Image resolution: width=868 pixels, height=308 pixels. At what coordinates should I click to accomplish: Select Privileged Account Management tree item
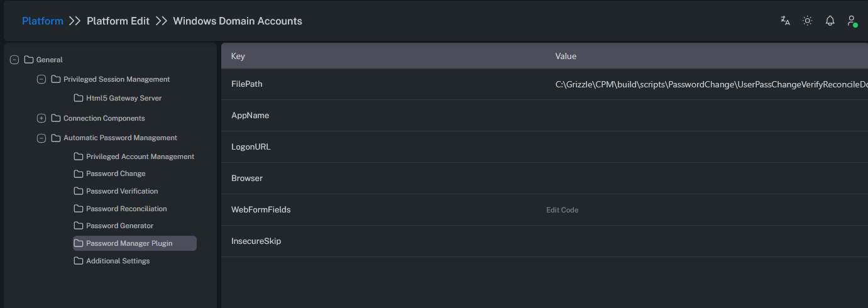[140, 157]
